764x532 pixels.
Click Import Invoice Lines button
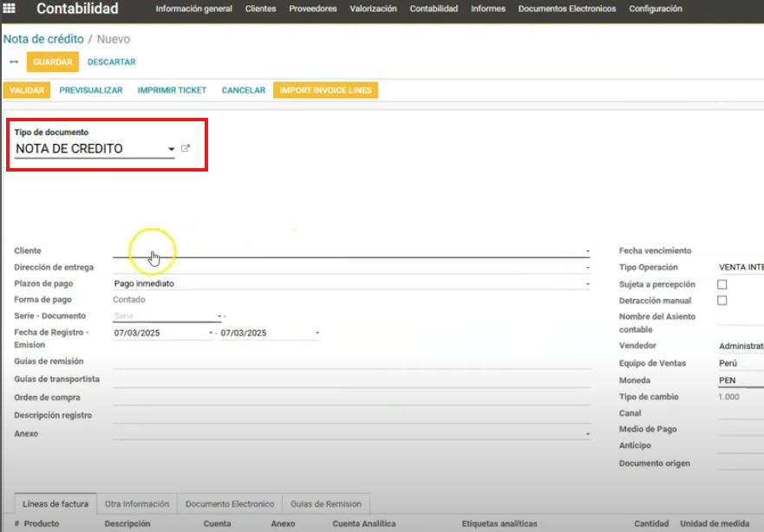point(325,90)
